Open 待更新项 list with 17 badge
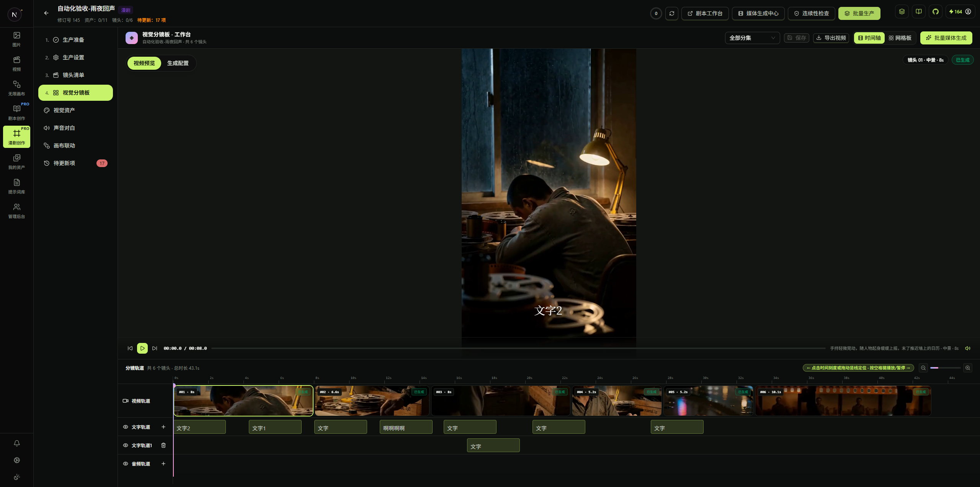980x487 pixels. [75, 163]
